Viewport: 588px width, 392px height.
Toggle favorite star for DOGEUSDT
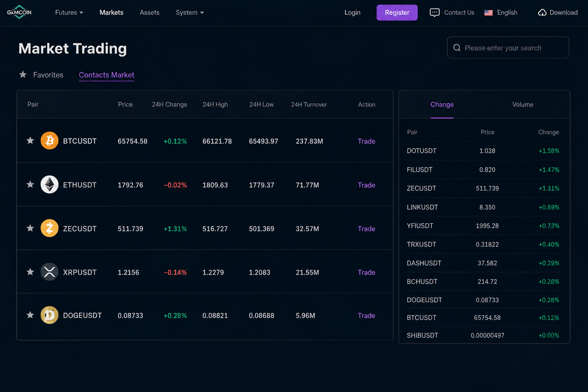[30, 315]
